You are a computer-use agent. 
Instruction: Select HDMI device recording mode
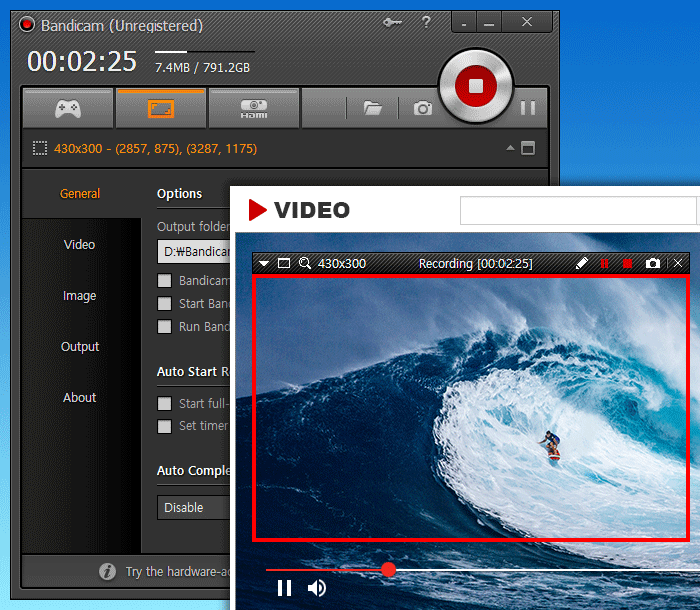(254, 109)
